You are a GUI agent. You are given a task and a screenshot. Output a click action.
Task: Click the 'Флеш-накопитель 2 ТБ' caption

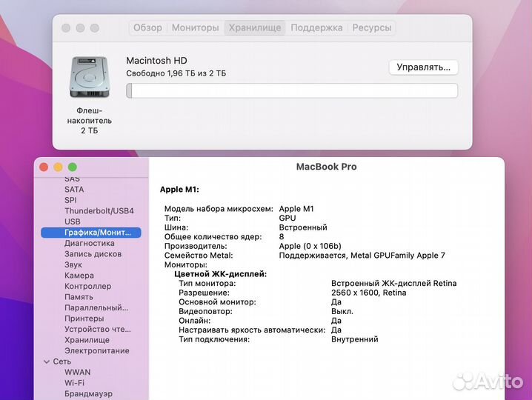pyautogui.click(x=89, y=121)
